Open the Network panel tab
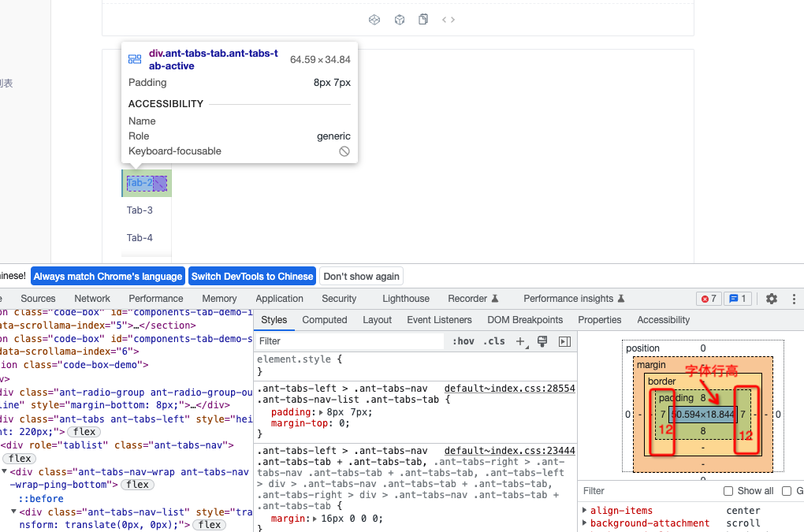The width and height of the screenshot is (804, 532). pos(92,298)
